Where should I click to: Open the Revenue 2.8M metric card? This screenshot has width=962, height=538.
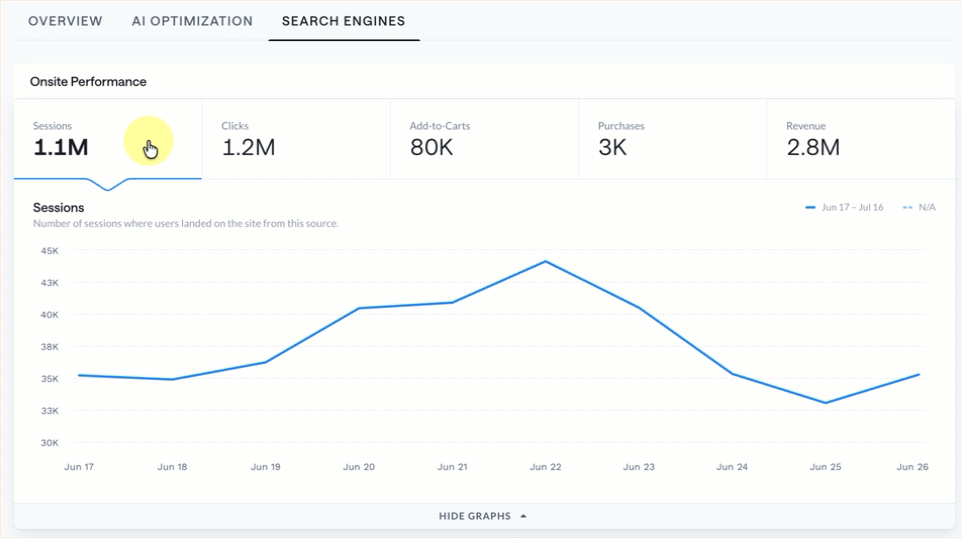(x=861, y=139)
